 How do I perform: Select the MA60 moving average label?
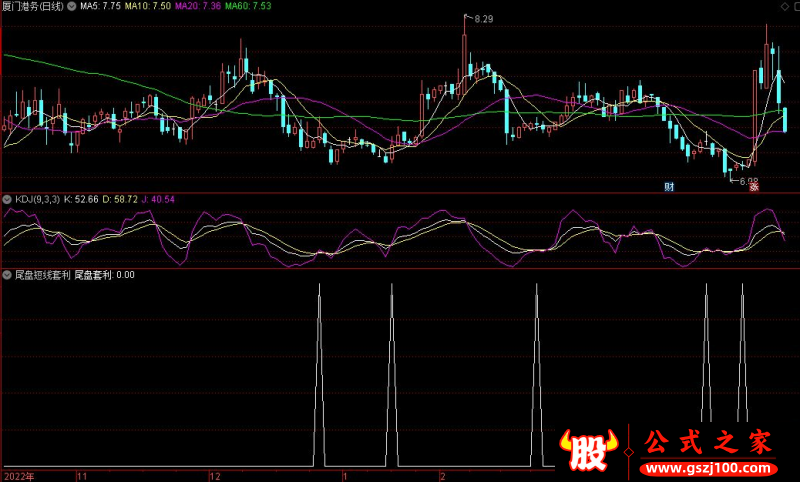coord(247,6)
